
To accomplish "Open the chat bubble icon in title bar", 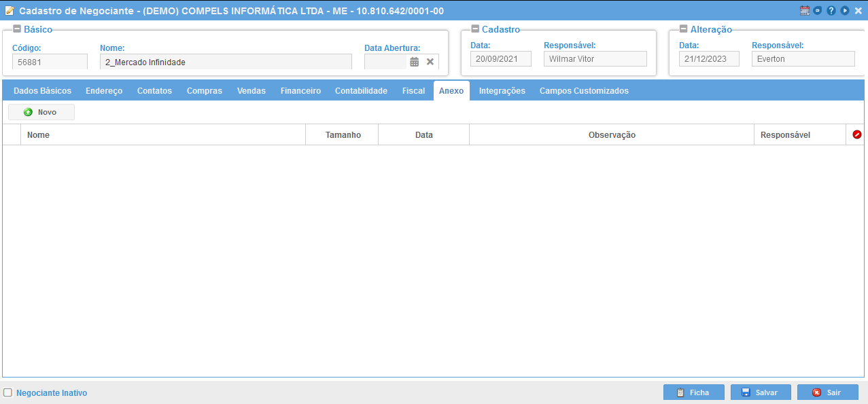I will click(x=818, y=11).
